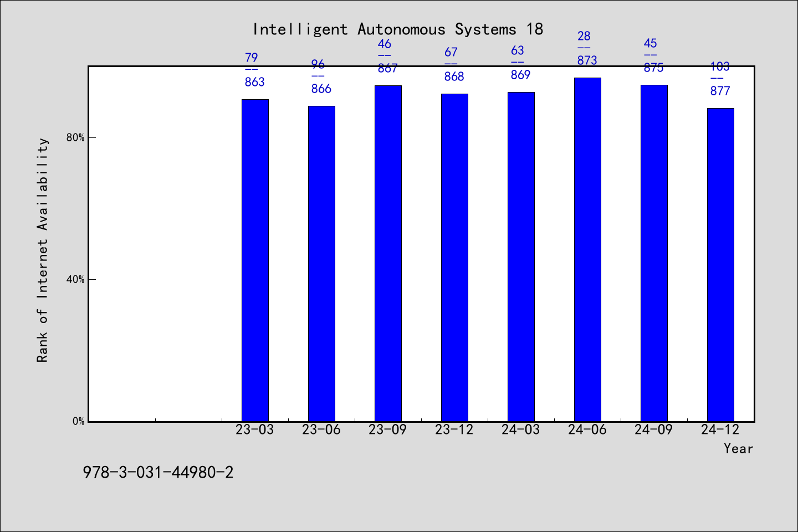Viewport: 798px width, 532px height.
Task: Select the 24-03 bar
Action: pos(521,257)
